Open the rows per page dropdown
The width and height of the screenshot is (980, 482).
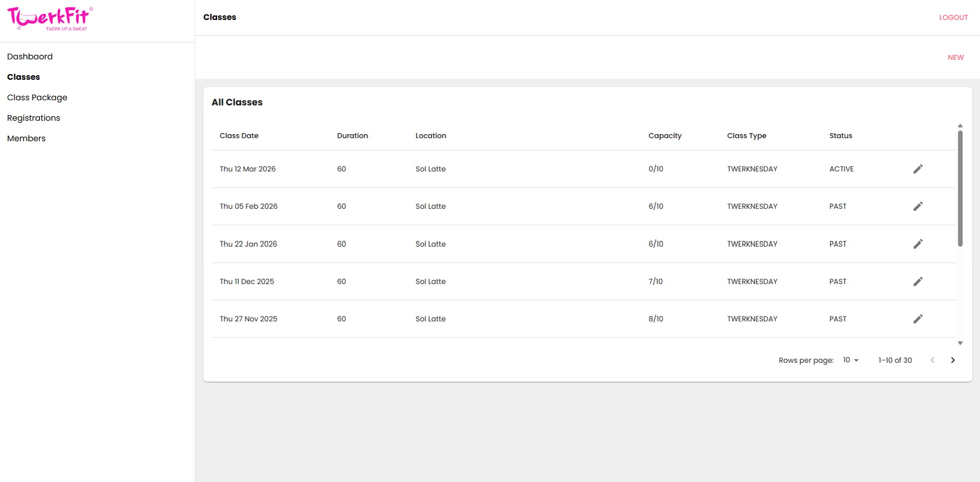click(850, 360)
